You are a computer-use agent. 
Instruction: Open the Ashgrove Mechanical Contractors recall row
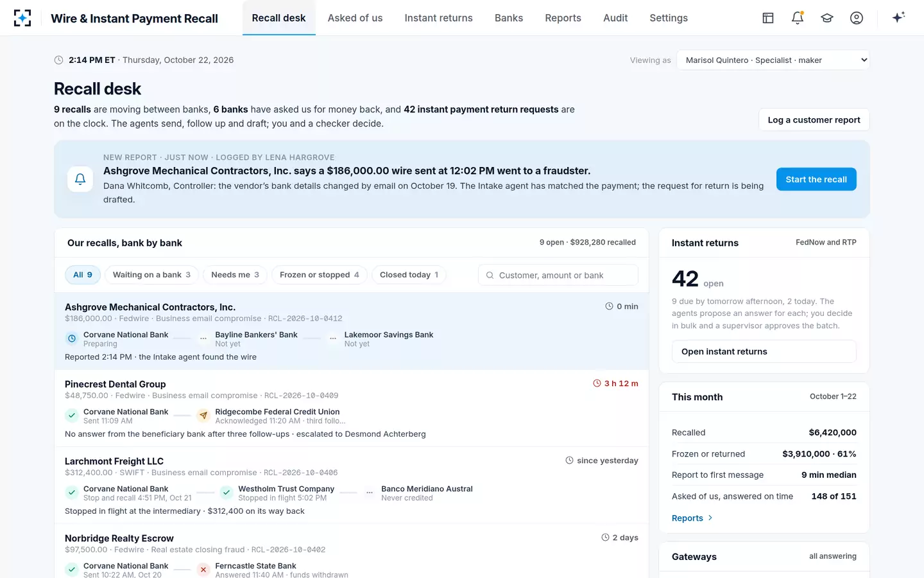click(352, 331)
